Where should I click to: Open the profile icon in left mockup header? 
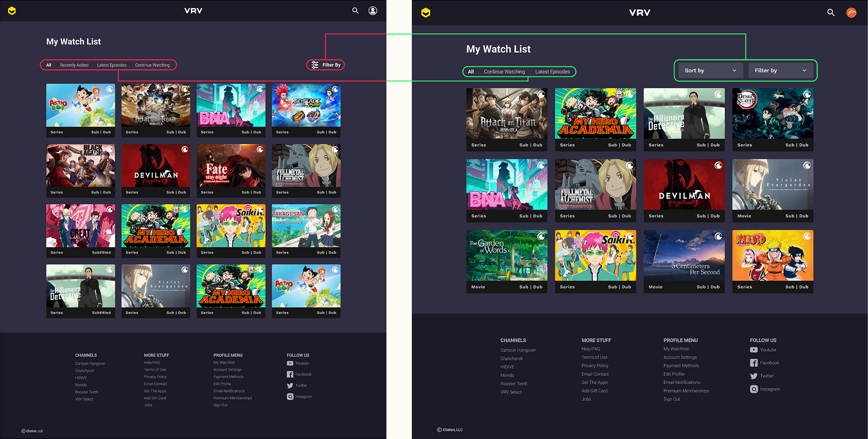pyautogui.click(x=373, y=10)
